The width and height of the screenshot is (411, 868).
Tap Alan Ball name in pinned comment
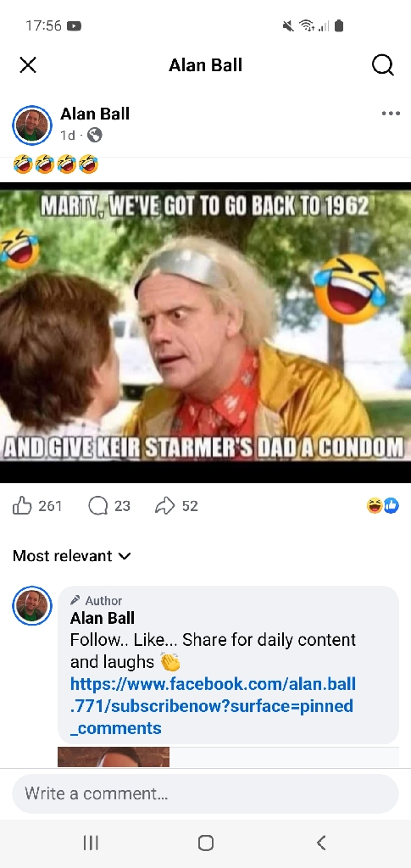coord(103,618)
